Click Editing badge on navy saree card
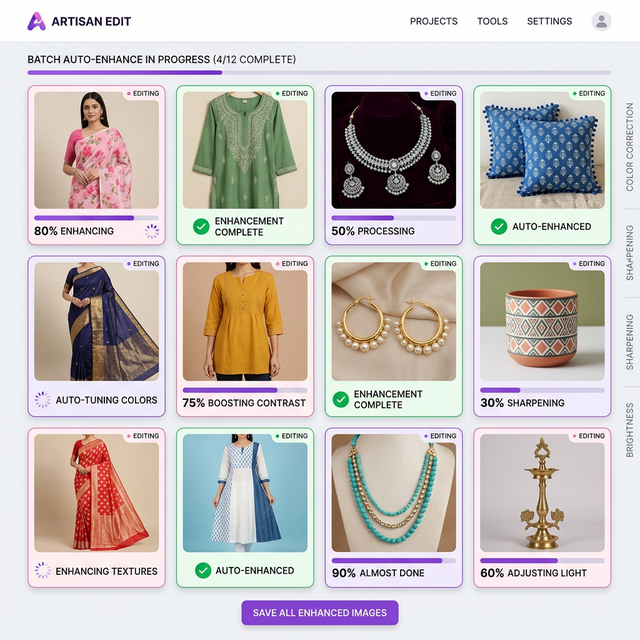Screen dimensions: 640x640 (x=143, y=264)
